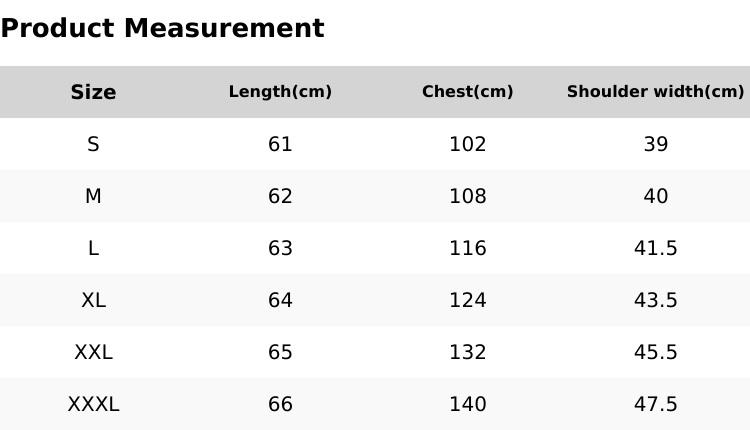Screen dimensions: 750x430
Task: Select the shoulder width value 39
Action: (655, 144)
